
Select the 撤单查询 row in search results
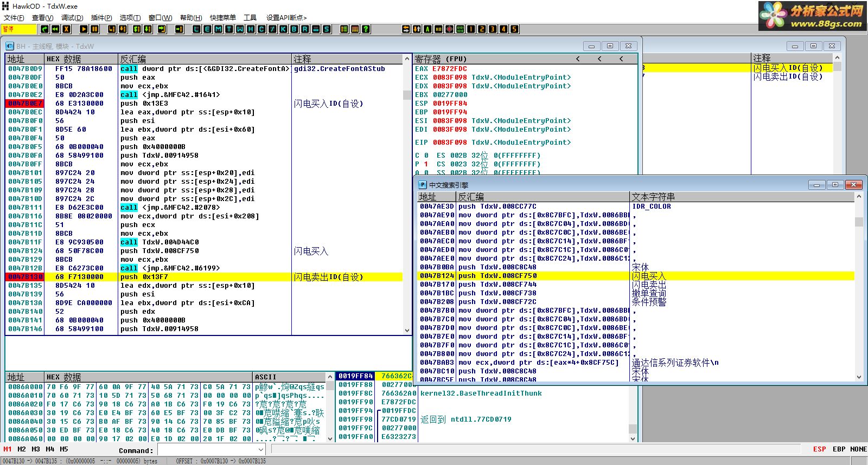636,293
